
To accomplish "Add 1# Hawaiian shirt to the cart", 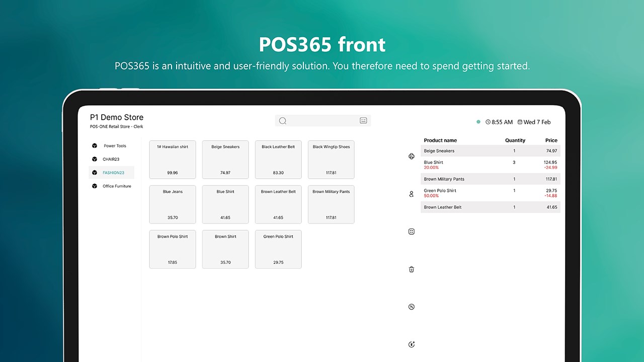I will (x=173, y=160).
